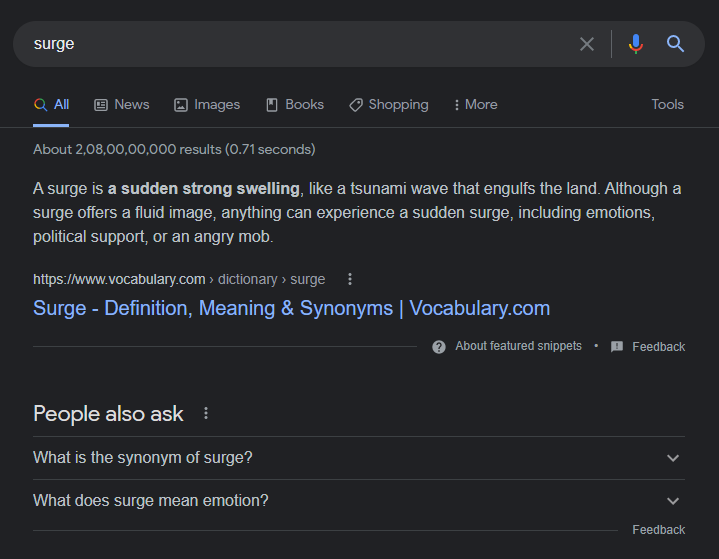The image size is (719, 559).
Task: Open Surge definition link on Vocabulary.com
Action: [291, 308]
